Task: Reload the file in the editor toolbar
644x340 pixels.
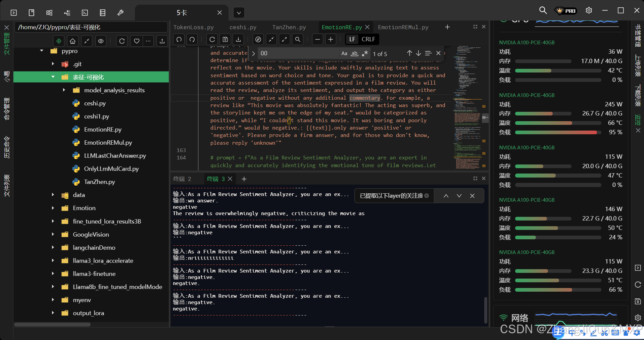Action: pos(212,39)
